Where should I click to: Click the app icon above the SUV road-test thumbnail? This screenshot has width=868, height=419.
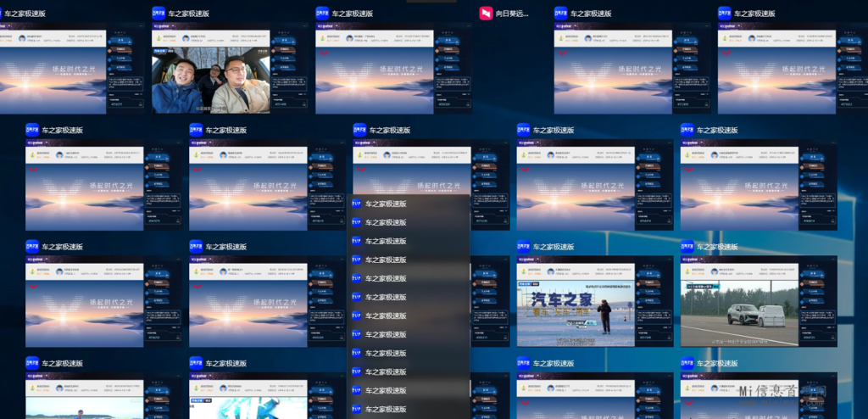pos(687,247)
